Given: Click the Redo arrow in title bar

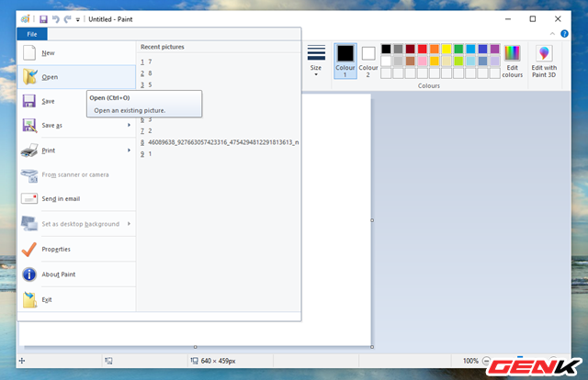Looking at the screenshot, I should [66, 18].
